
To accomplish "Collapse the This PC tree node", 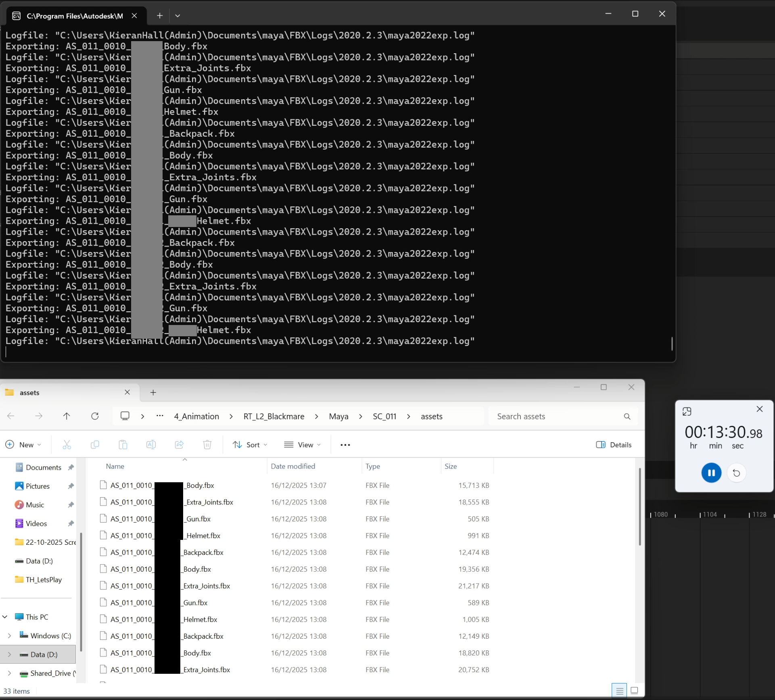I will coord(5,617).
